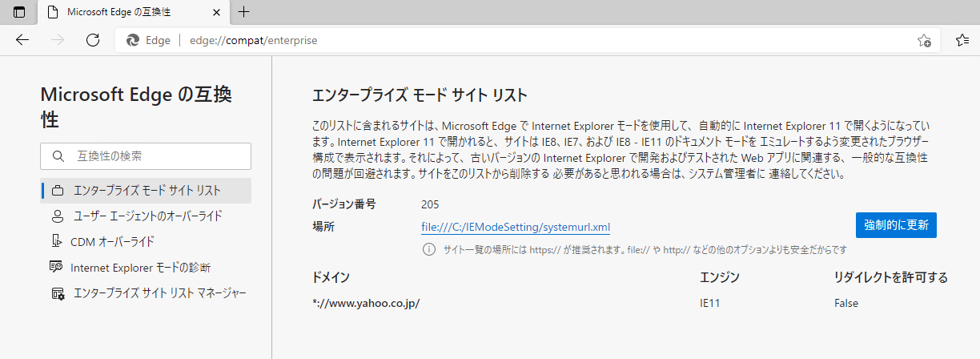This screenshot has height=359, width=980.
Task: Open the file:///C:/IEModeSetting/systemurl.xml link
Action: tap(516, 227)
